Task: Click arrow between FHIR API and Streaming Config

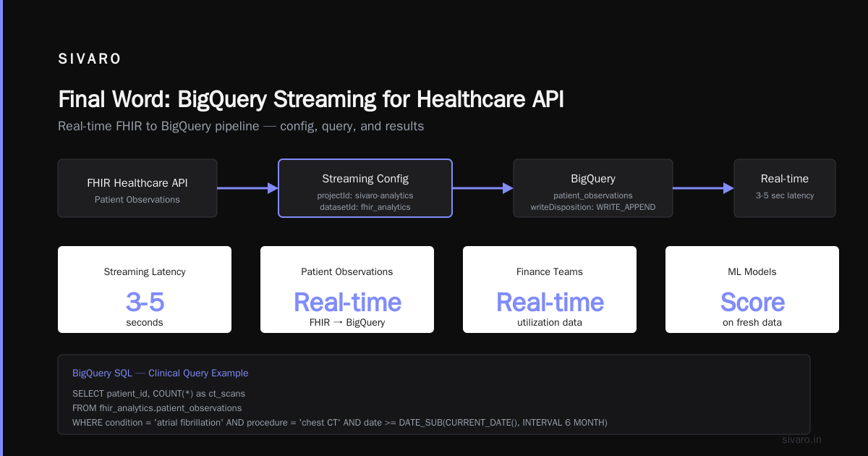Action: tap(247, 188)
